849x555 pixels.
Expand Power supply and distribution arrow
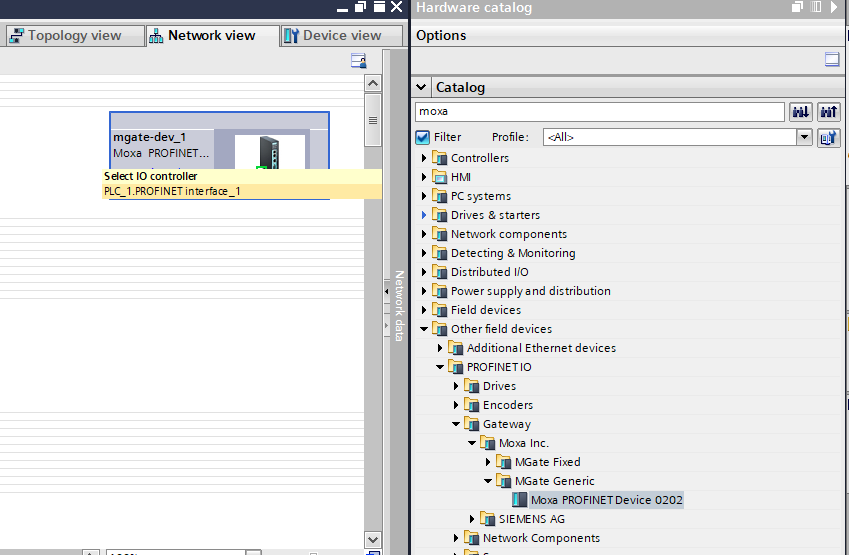point(424,291)
